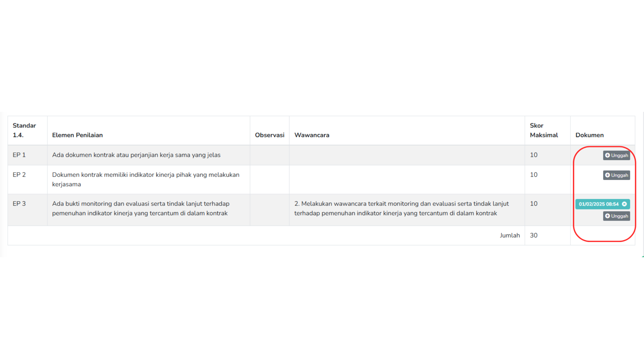Click the 'Ada dokumen kontrak' element text

(x=136, y=155)
